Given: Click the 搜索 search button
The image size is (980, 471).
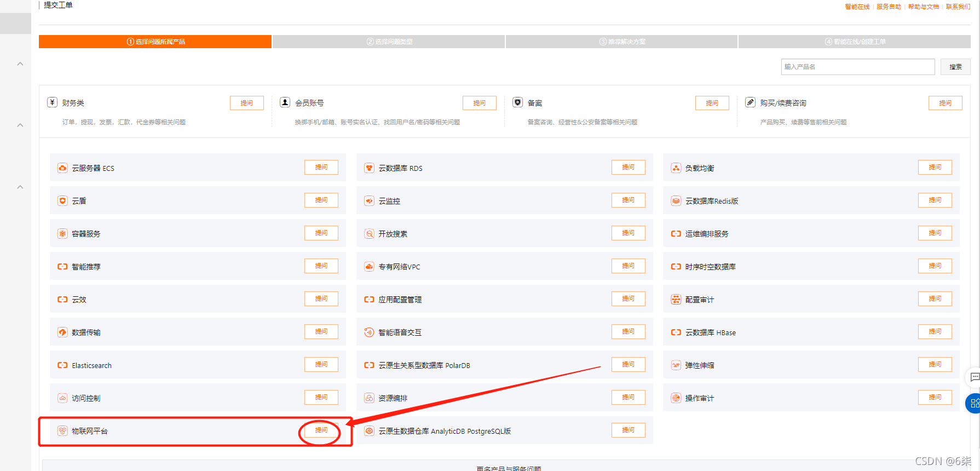Looking at the screenshot, I should pyautogui.click(x=955, y=67).
